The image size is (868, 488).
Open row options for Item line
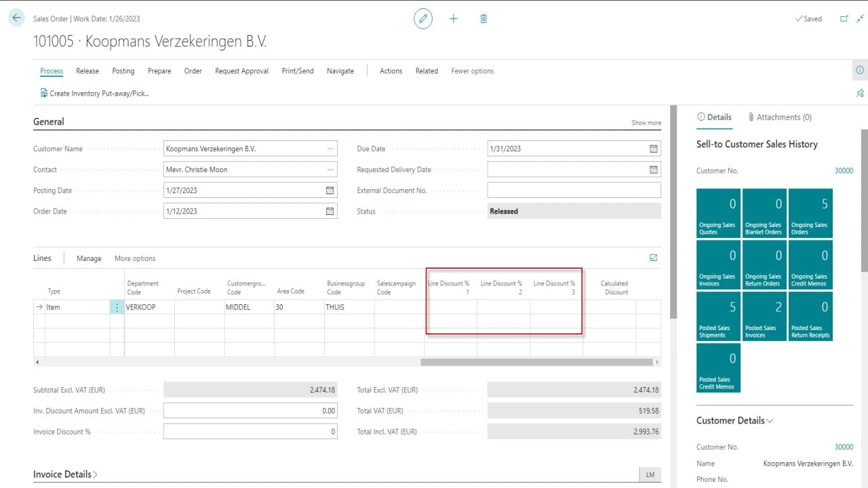coord(117,308)
